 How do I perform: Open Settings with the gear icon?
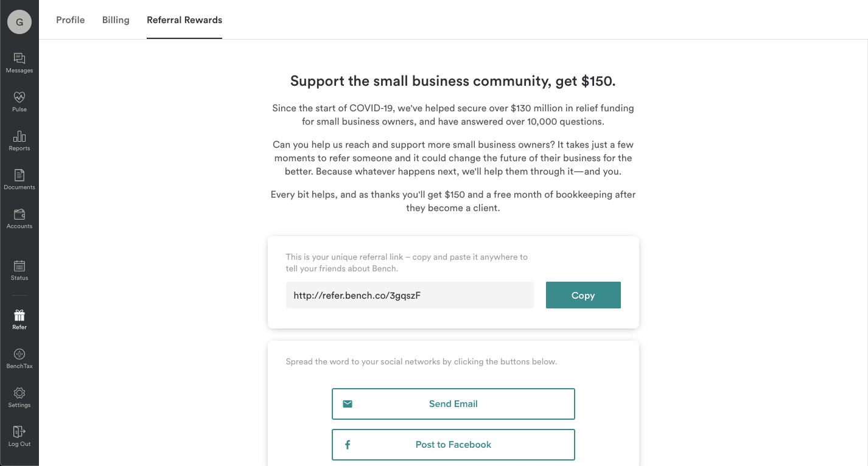(x=19, y=393)
